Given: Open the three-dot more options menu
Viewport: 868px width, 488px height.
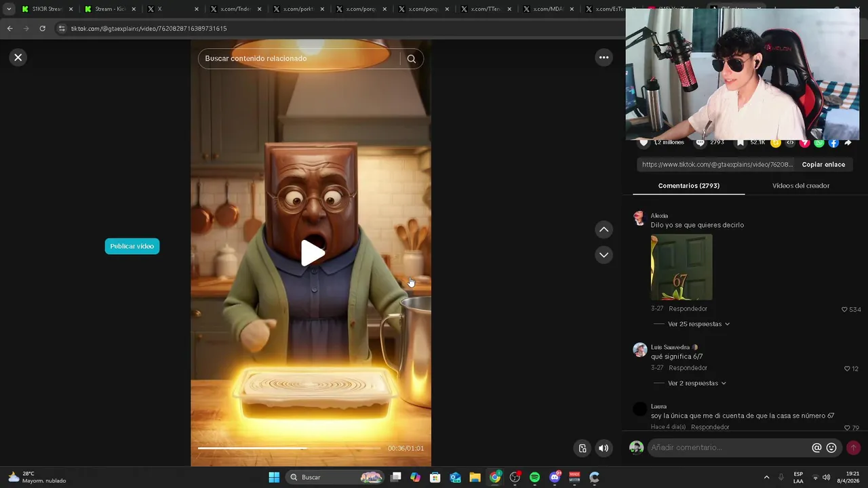Looking at the screenshot, I should (604, 58).
